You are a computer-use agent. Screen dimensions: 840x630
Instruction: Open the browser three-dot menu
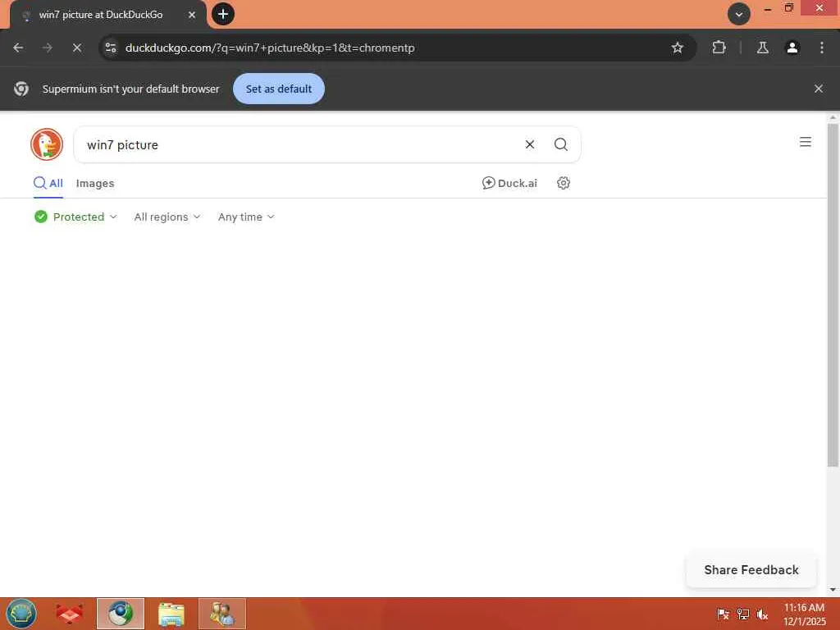[822, 48]
